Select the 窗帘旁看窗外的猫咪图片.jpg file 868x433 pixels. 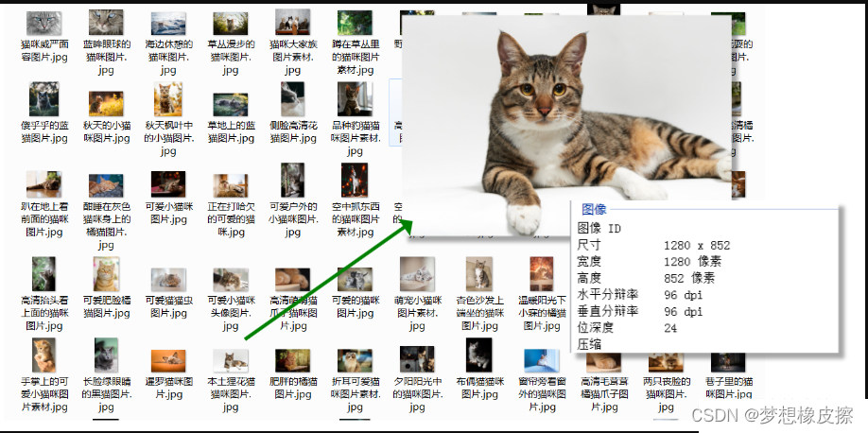coord(542,382)
